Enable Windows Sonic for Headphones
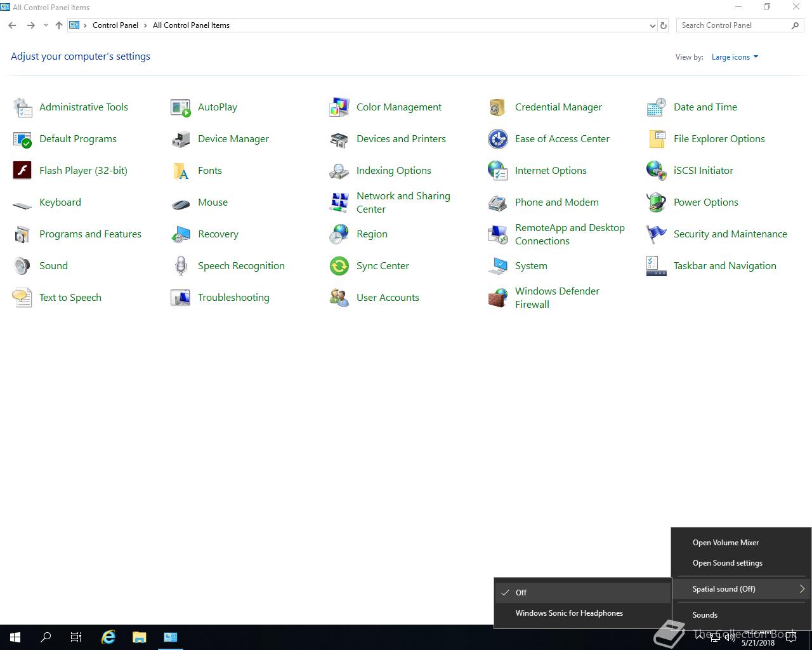This screenshot has width=812, height=650. tap(582, 613)
